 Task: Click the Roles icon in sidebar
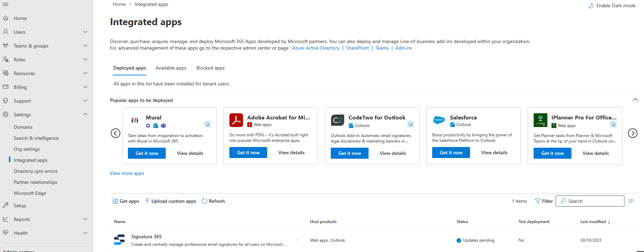click(x=6, y=60)
